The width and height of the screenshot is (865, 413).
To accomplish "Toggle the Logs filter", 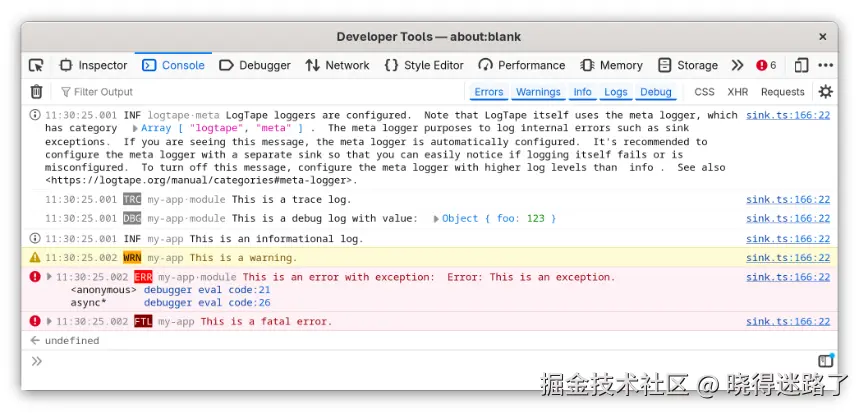I will point(616,92).
